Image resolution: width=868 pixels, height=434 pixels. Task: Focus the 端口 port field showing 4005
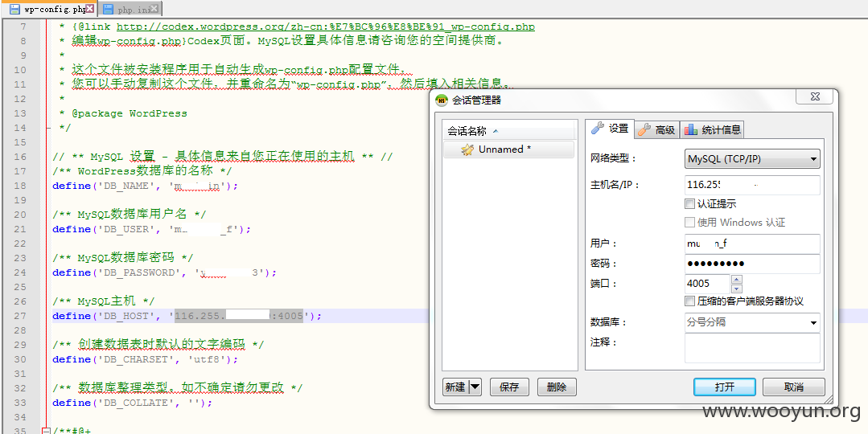point(707,284)
